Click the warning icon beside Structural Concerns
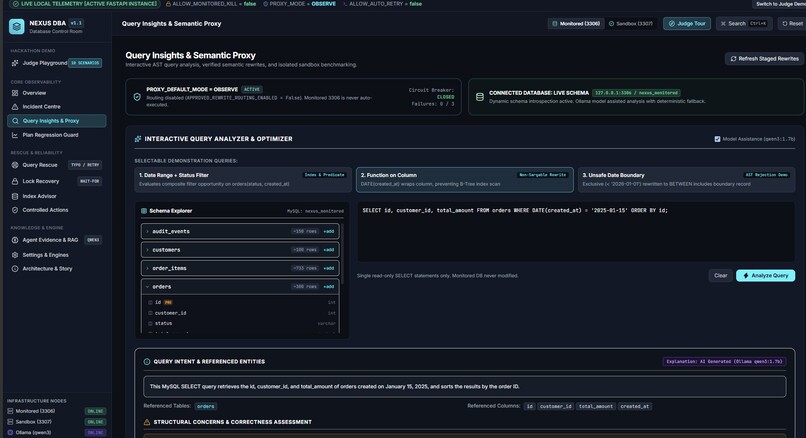Screen dimensions: 806x438 click(146, 422)
